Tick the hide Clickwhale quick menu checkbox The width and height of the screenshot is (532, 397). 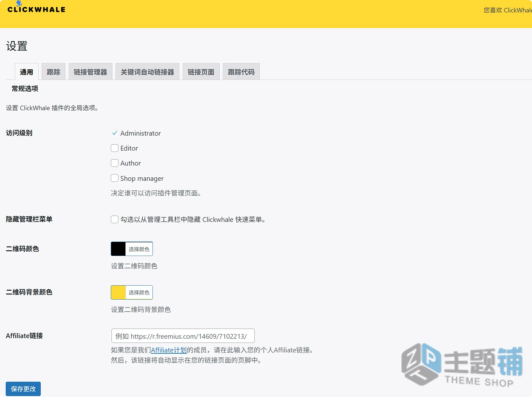coord(115,219)
